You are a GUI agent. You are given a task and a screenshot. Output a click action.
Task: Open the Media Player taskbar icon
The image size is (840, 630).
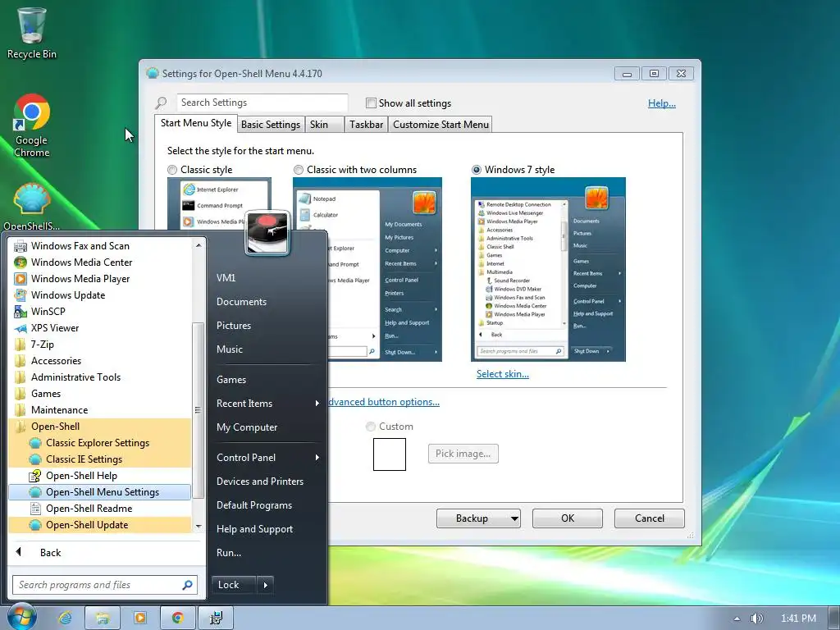coord(139,619)
